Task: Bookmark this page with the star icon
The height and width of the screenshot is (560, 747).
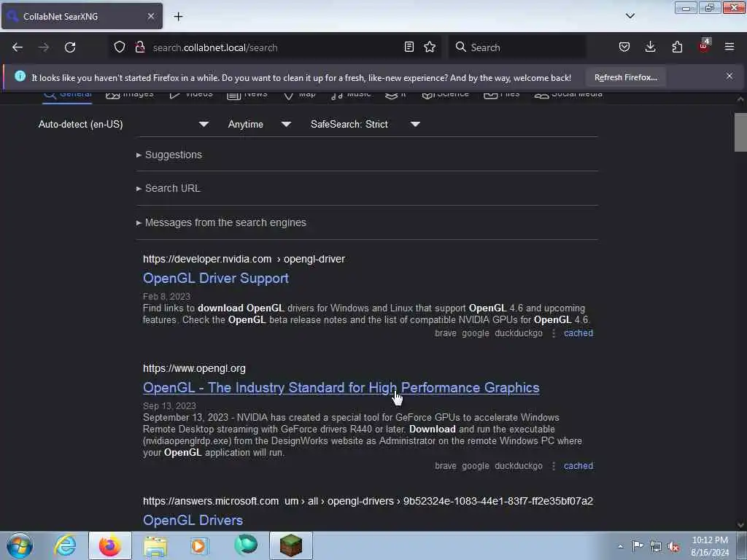Action: click(x=430, y=47)
